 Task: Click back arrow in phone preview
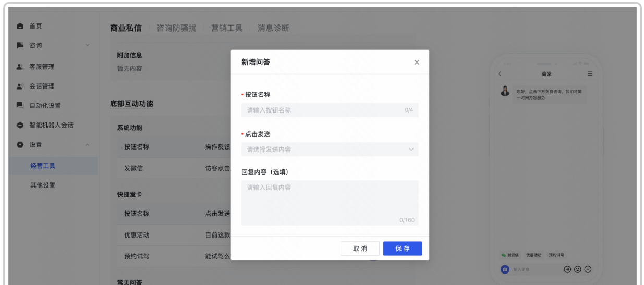click(x=499, y=74)
